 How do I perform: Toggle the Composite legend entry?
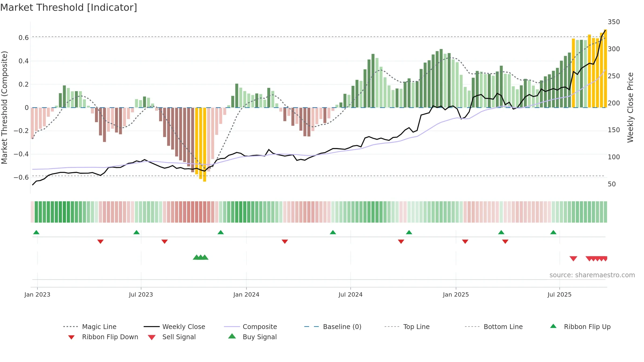[x=250, y=327]
